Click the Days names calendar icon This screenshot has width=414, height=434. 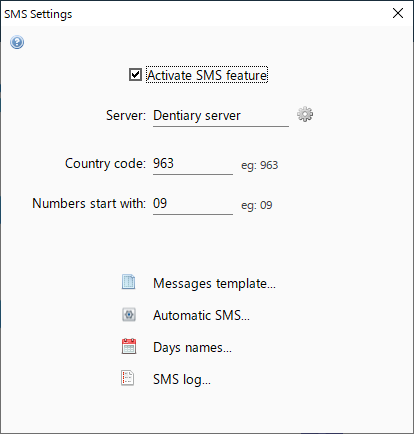click(129, 346)
